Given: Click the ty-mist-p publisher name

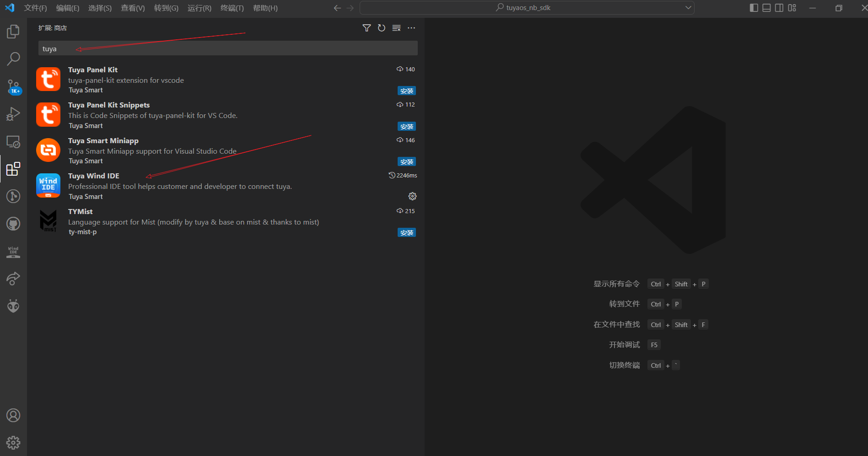Looking at the screenshot, I should pyautogui.click(x=83, y=232).
